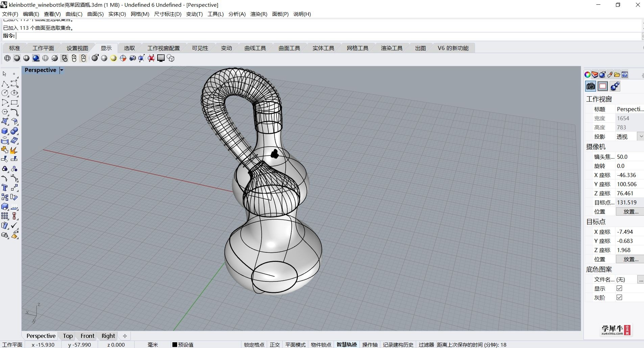Image resolution: width=644 pixels, height=348 pixels.
Task: Click the puzzle piece join tool
Action: click(5, 150)
